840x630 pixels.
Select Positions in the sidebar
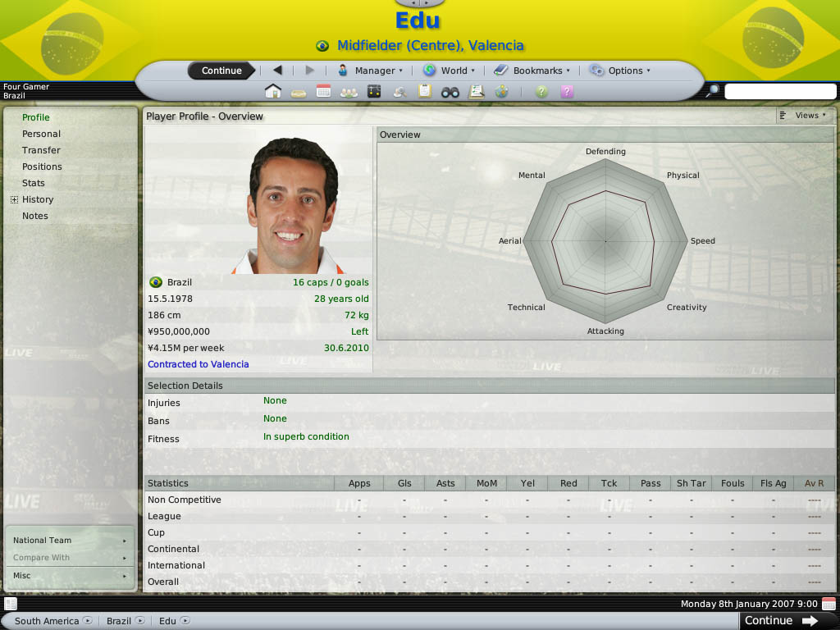point(42,167)
